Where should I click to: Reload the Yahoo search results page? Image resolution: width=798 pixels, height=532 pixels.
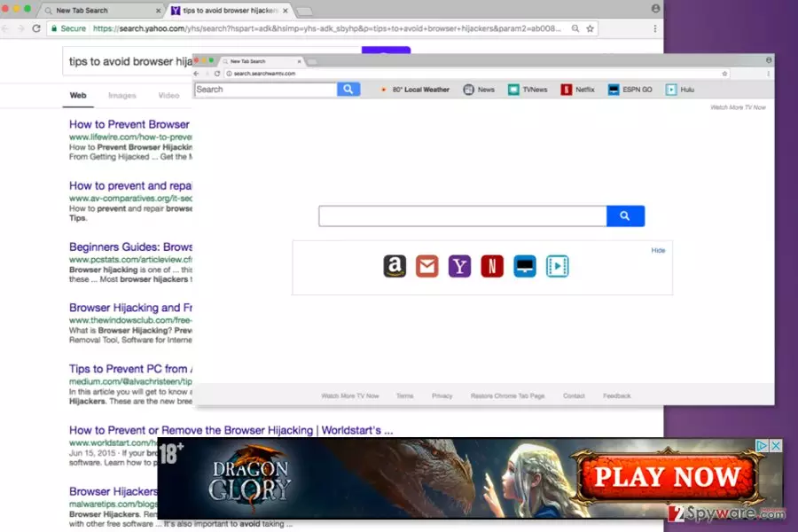[x=36, y=28]
